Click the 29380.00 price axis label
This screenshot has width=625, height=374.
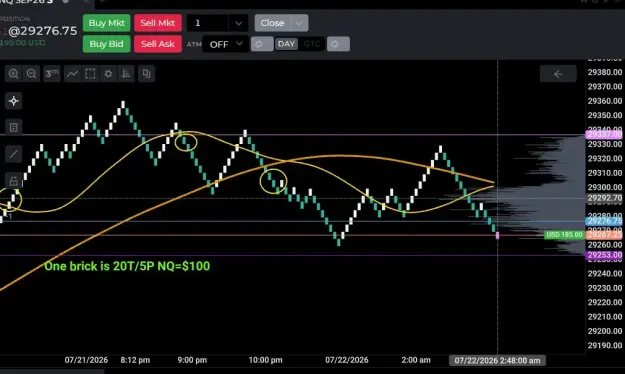pos(605,72)
